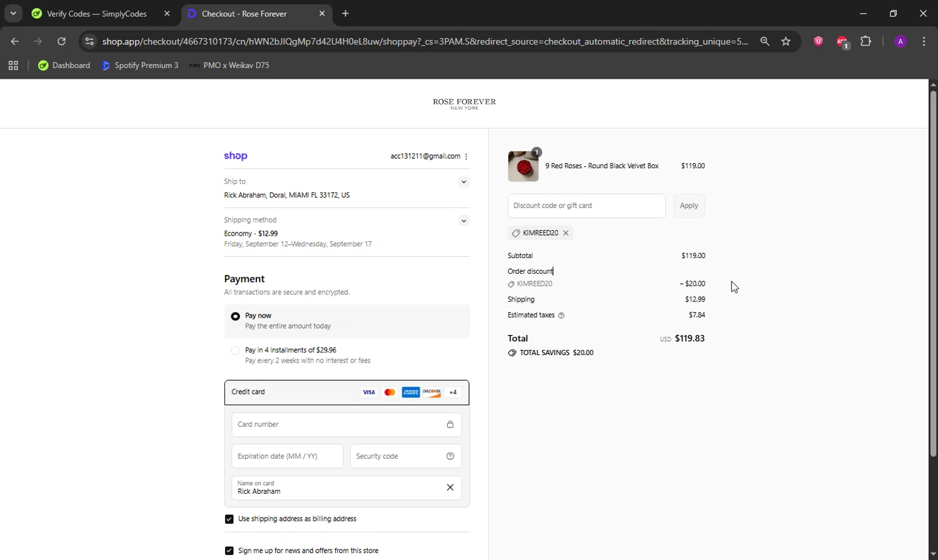
Task: Open the uBlock shield extension icon
Action: pos(818,41)
